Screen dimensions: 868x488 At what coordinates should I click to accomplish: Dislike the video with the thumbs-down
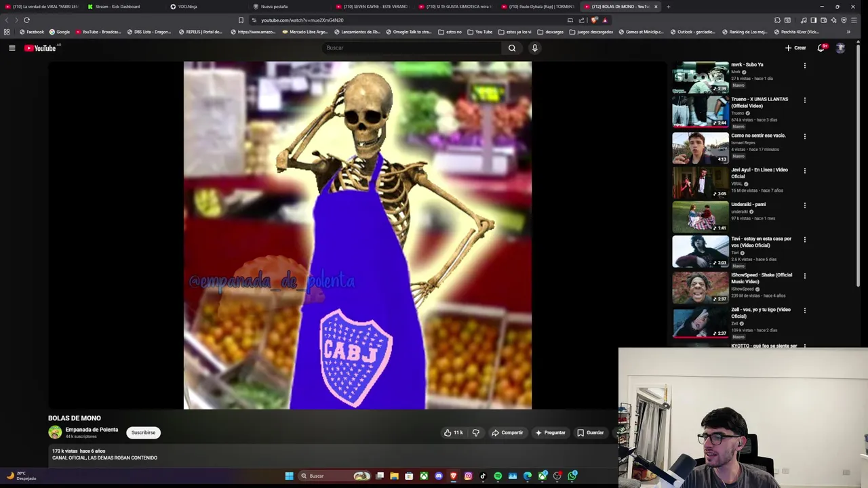click(476, 432)
